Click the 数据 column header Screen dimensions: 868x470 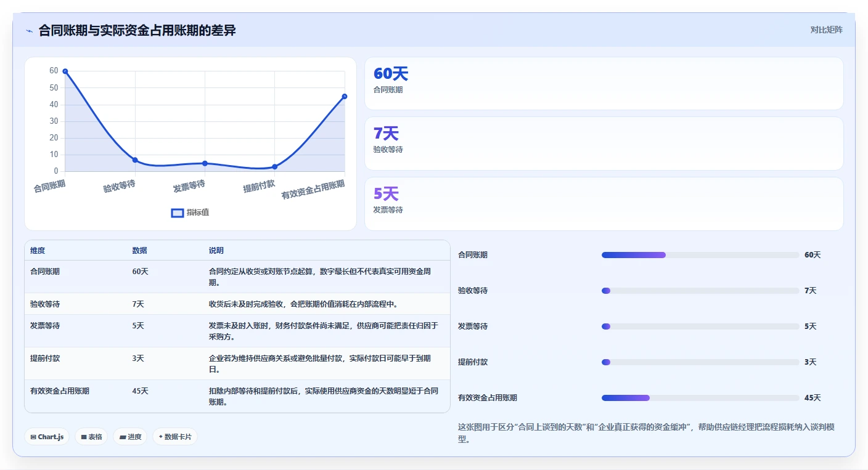[x=139, y=251]
